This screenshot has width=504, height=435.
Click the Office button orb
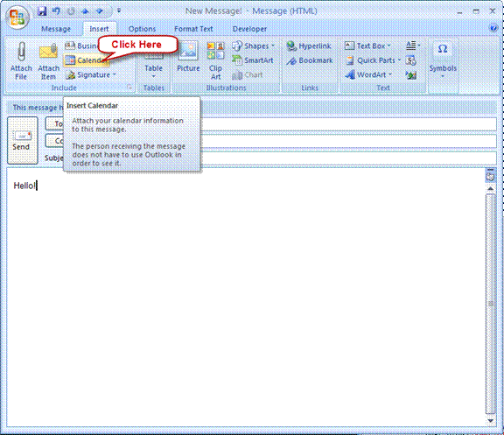(x=17, y=18)
